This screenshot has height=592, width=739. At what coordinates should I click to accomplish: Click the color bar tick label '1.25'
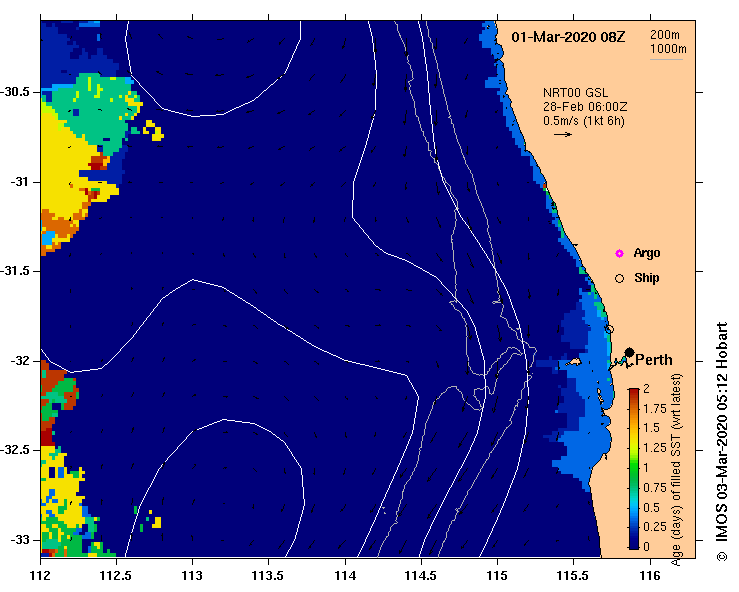(x=655, y=448)
